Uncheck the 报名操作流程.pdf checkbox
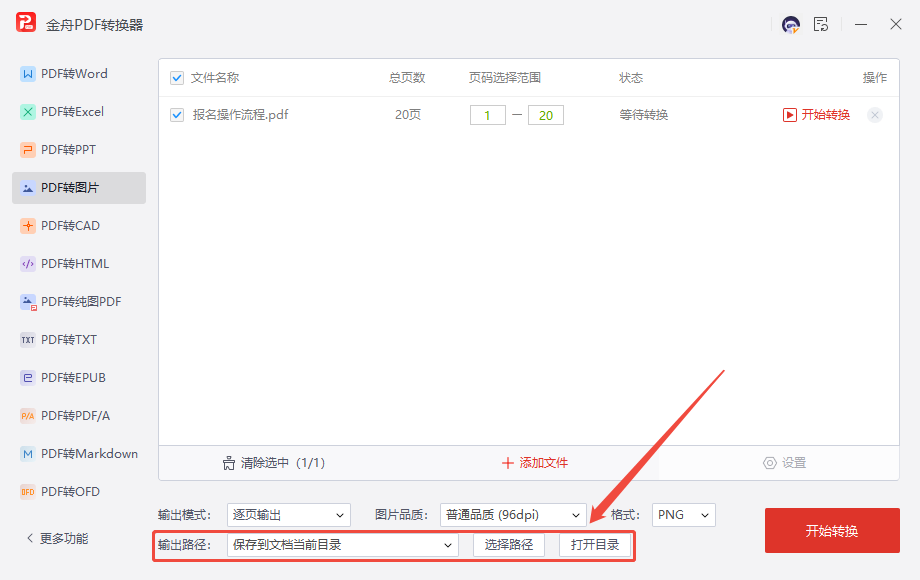The height and width of the screenshot is (580, 920). pos(177,115)
